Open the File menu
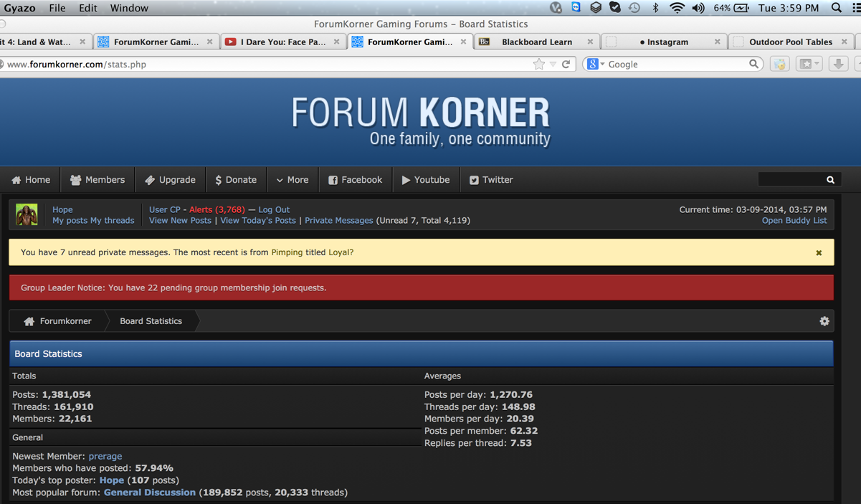Viewport: 861px width, 504px height. [x=57, y=8]
